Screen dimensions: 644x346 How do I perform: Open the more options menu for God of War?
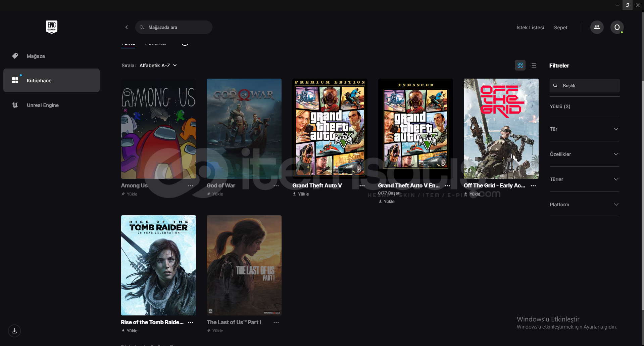pos(276,186)
